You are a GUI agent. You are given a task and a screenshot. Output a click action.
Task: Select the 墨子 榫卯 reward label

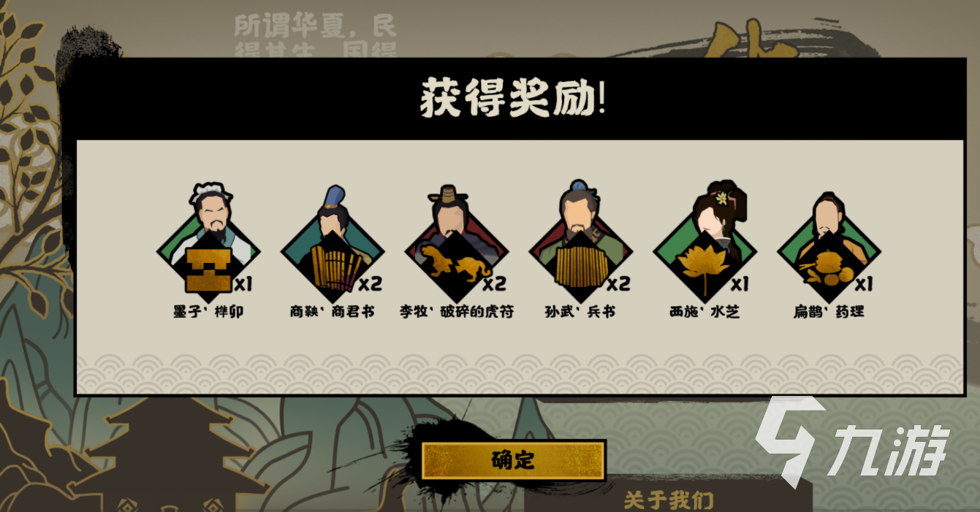208,312
